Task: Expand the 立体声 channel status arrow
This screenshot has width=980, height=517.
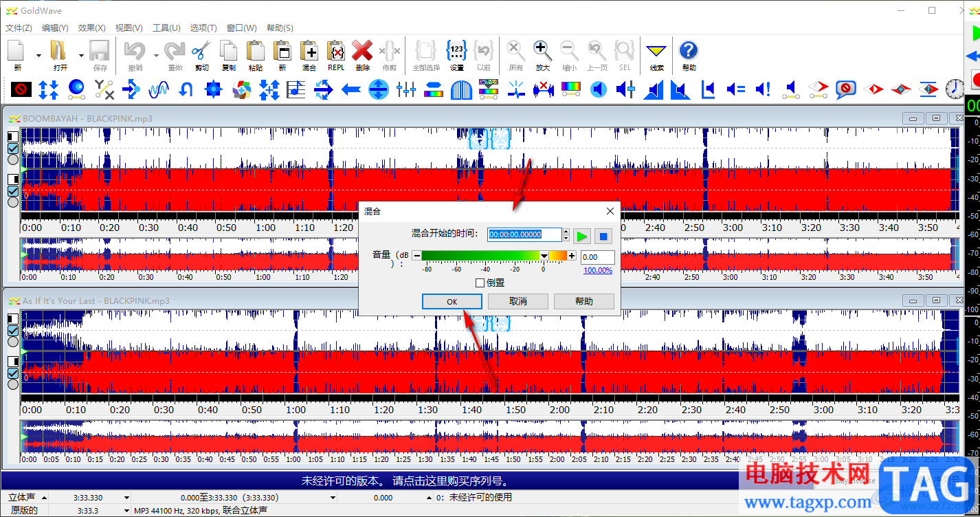Action: point(45,497)
